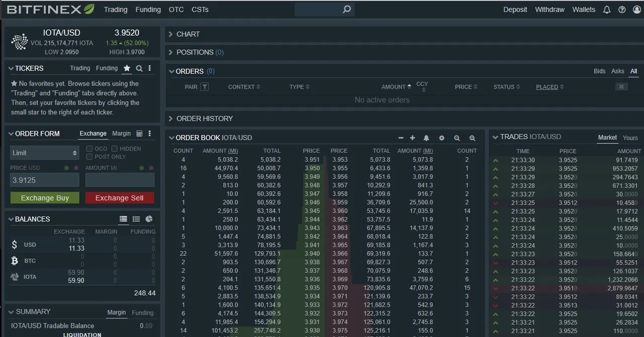Open order book settings gear

tap(442, 138)
